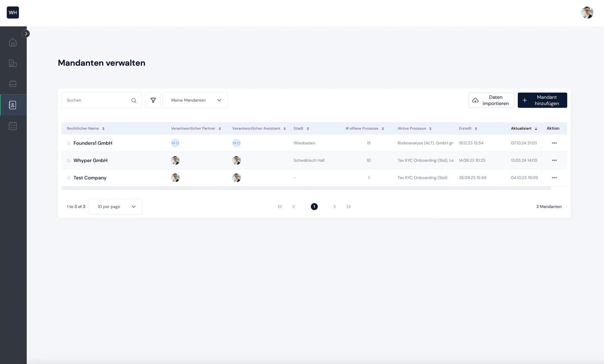The height and width of the screenshot is (364, 604).
Task: Go to the last page
Action: [x=349, y=207]
